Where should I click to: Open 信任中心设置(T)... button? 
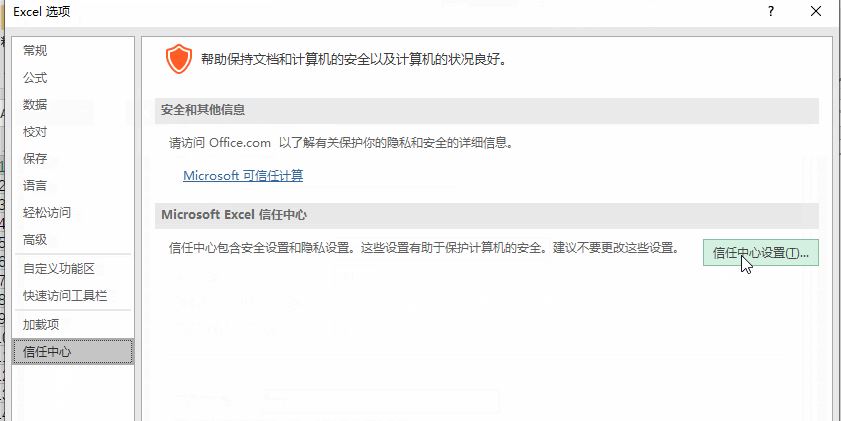[761, 253]
